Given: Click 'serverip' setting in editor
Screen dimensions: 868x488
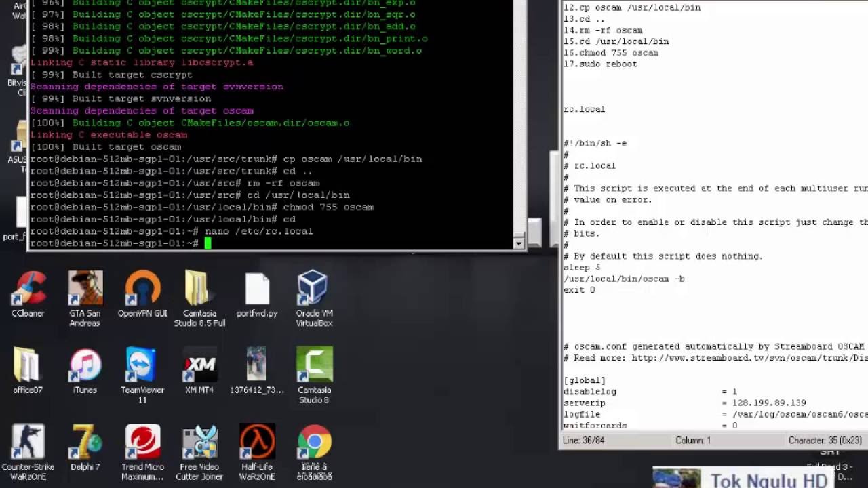Looking at the screenshot, I should click(585, 403).
